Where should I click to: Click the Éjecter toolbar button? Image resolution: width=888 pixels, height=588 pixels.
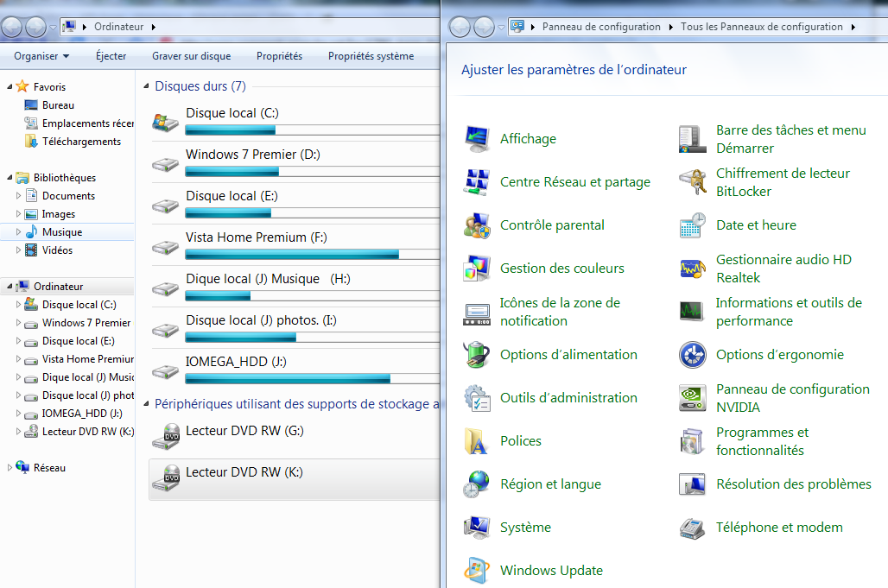(111, 56)
